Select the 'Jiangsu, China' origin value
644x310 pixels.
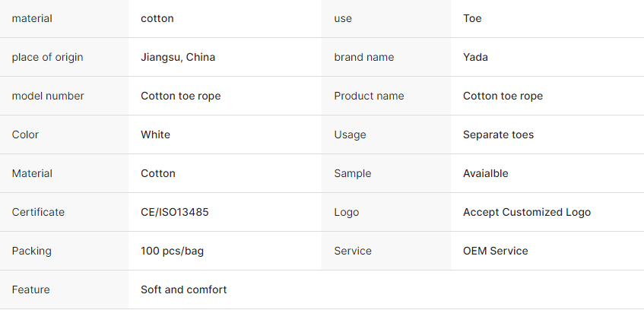tap(178, 57)
